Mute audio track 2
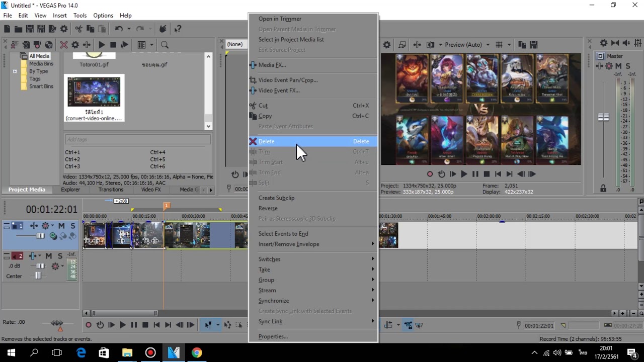Viewport: 644px width, 362px height. 49,256
